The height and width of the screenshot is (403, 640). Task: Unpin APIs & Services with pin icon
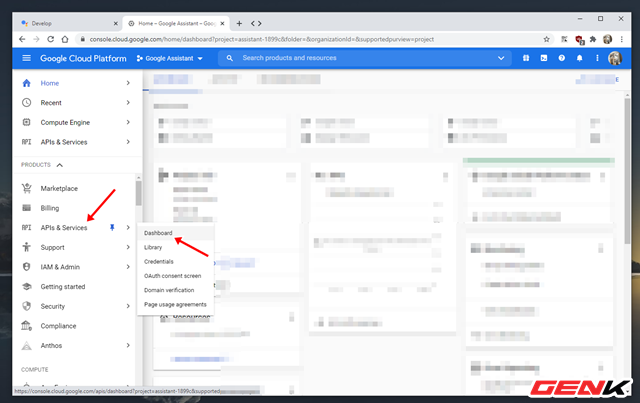(112, 227)
